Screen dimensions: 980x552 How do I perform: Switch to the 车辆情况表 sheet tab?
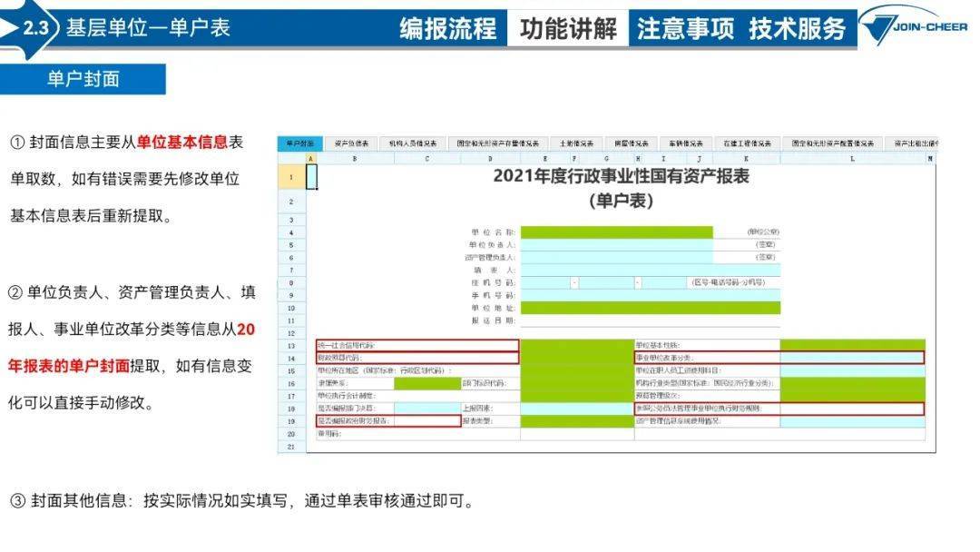pyautogui.click(x=687, y=143)
